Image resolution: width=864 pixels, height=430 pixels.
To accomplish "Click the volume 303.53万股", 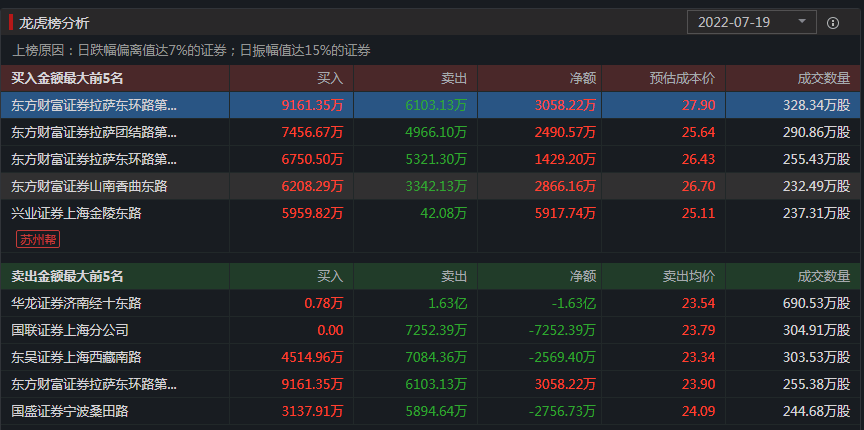I will pyautogui.click(x=817, y=357).
